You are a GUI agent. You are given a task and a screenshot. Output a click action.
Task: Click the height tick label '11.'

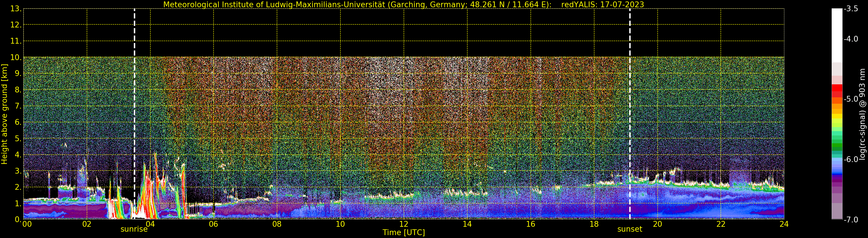16,41
